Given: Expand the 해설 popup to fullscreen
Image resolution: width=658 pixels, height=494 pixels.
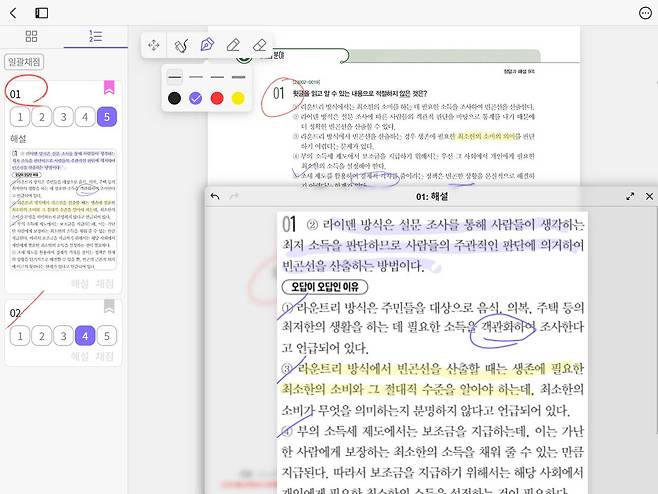Looking at the screenshot, I should pos(630,196).
